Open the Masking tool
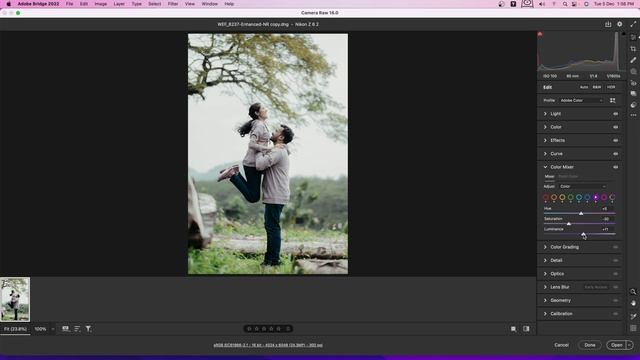 click(633, 71)
